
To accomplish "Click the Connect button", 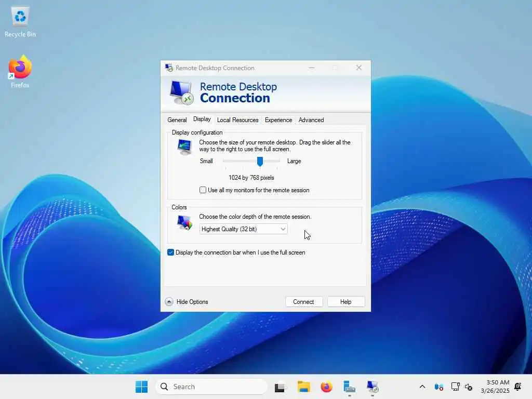I will [x=303, y=302].
